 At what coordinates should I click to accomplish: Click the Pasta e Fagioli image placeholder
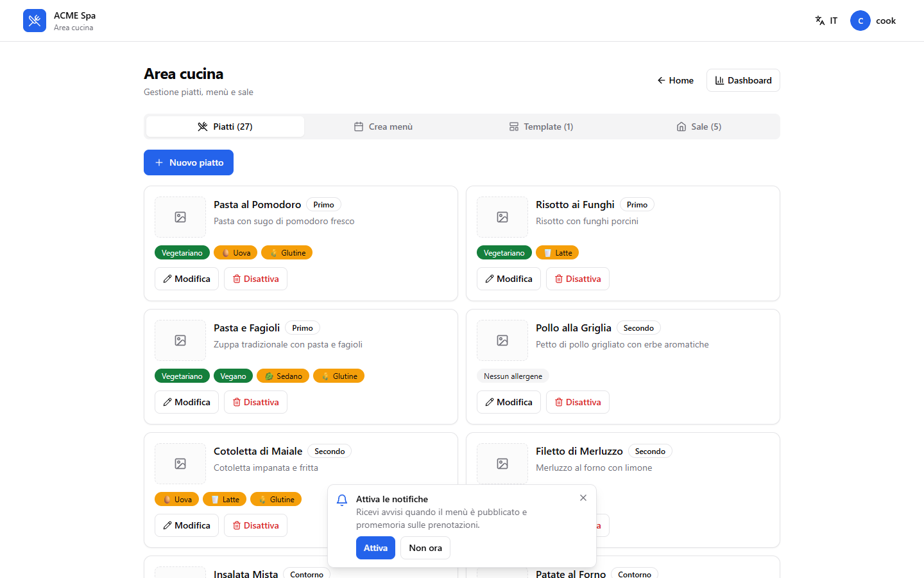pyautogui.click(x=180, y=340)
